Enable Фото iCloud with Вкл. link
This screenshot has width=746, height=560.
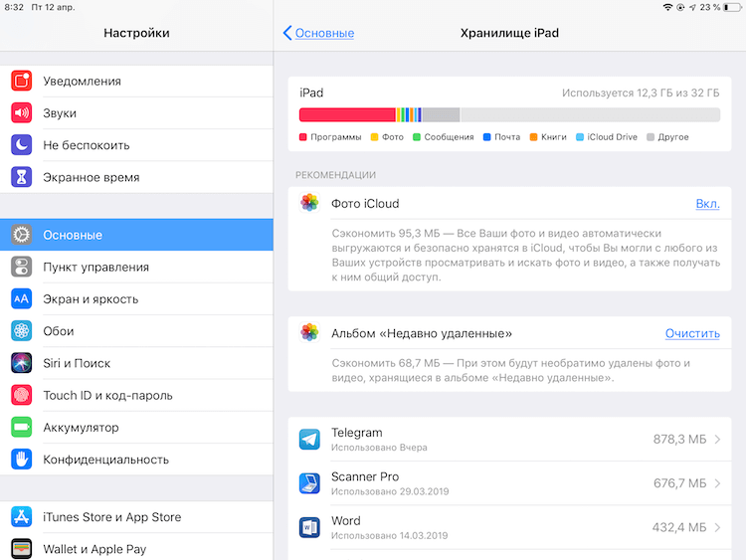click(707, 204)
